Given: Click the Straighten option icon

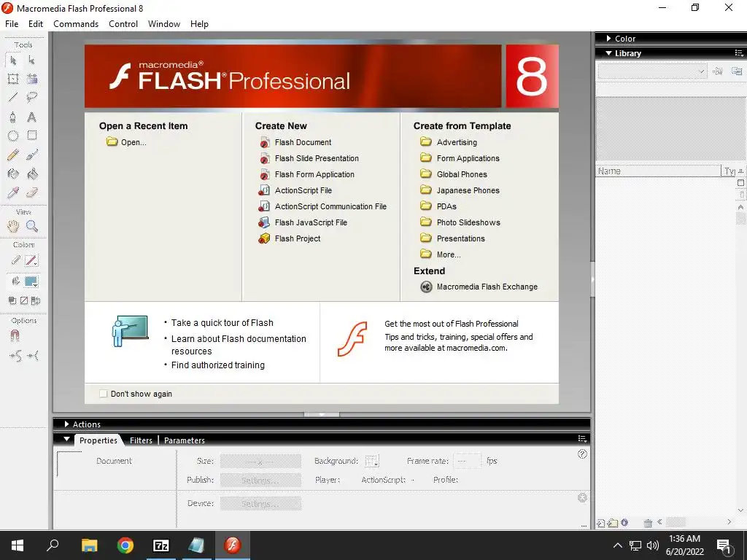Looking at the screenshot, I should click(x=33, y=356).
